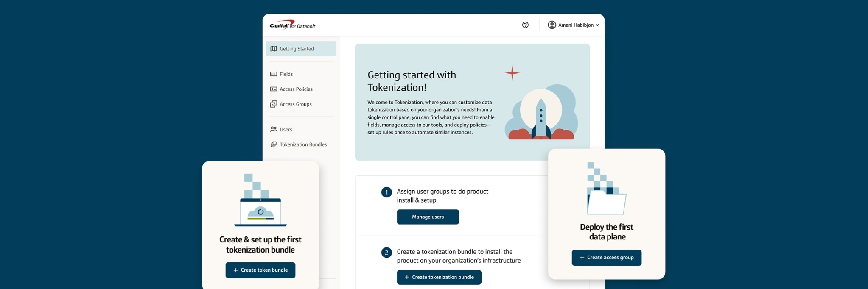The image size is (868, 289).
Task: Click the user profile avatar icon
Action: pos(552,25)
